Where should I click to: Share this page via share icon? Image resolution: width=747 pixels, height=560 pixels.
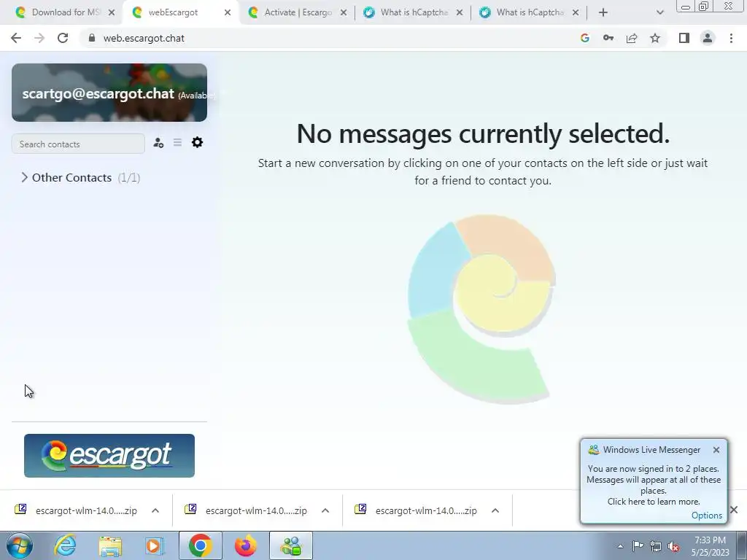pos(632,38)
